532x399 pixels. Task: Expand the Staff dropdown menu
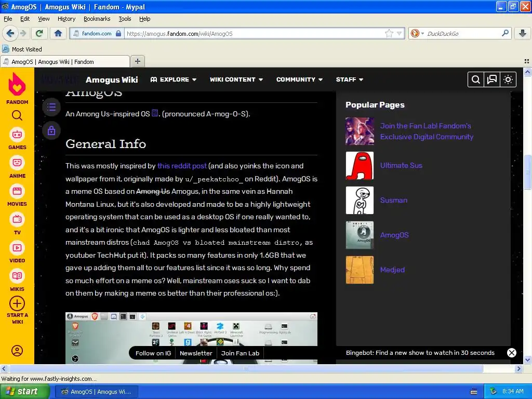[350, 79]
